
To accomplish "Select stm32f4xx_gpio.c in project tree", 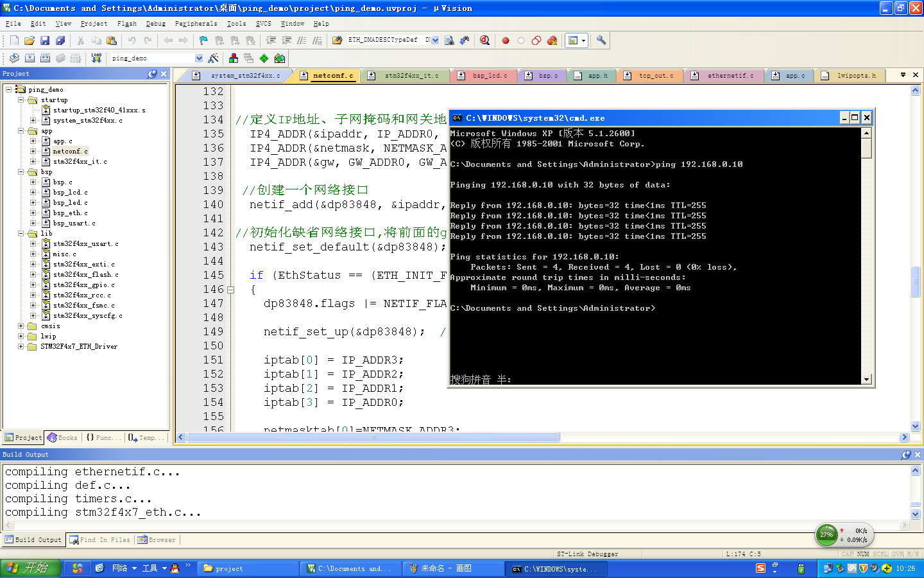I will point(83,285).
